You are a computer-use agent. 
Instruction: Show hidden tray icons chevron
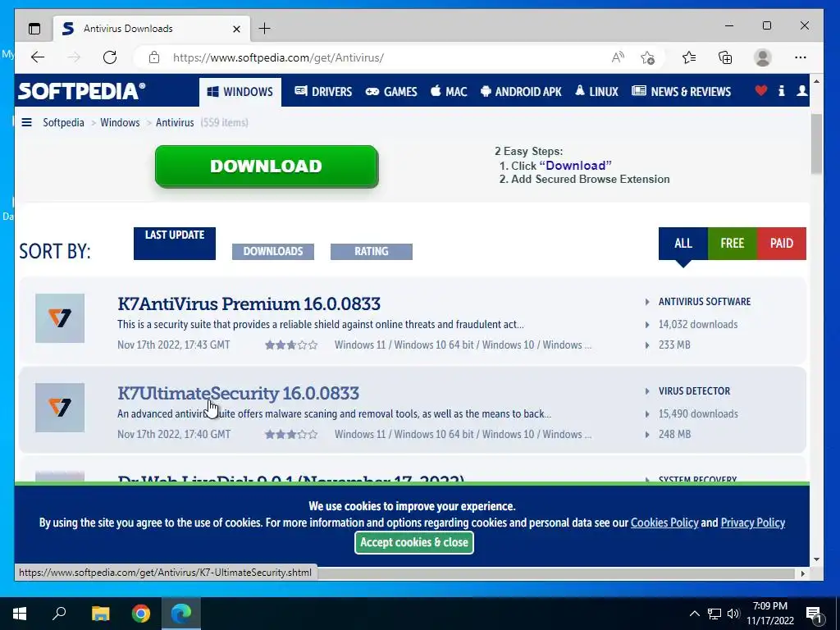point(694,614)
